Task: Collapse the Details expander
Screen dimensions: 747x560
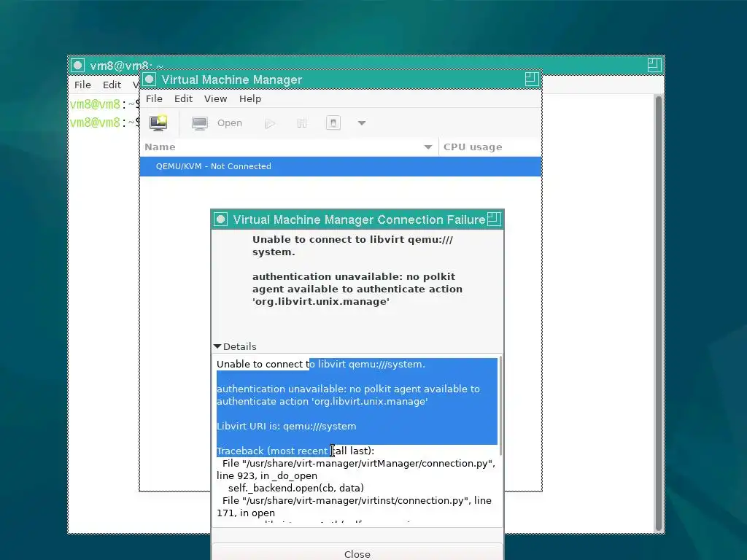Action: 236,346
